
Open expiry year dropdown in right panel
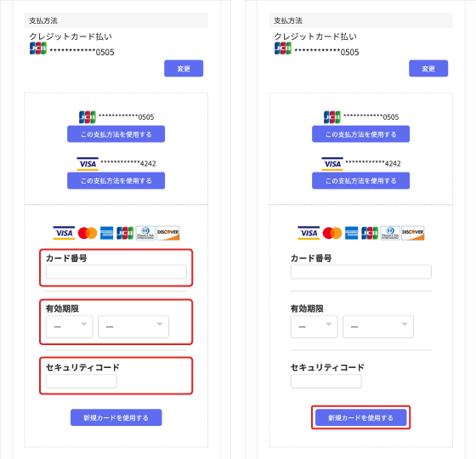[378, 326]
